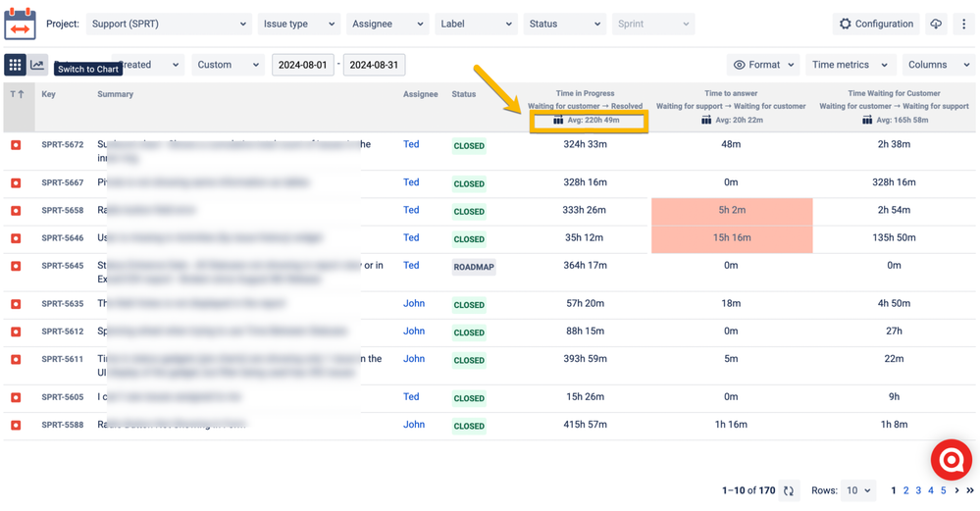Image resolution: width=980 pixels, height=511 pixels.
Task: Click issue type icon for SPRT-5611
Action: point(16,359)
